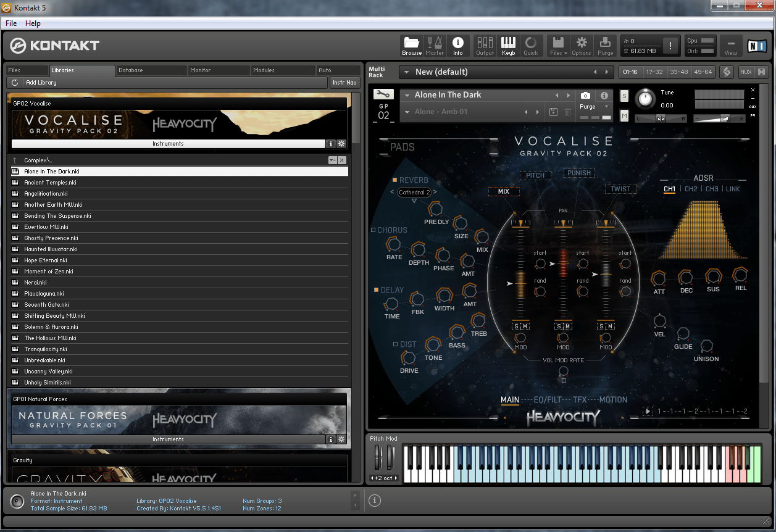Play the motion sequencer
The image size is (776, 532).
(x=648, y=411)
